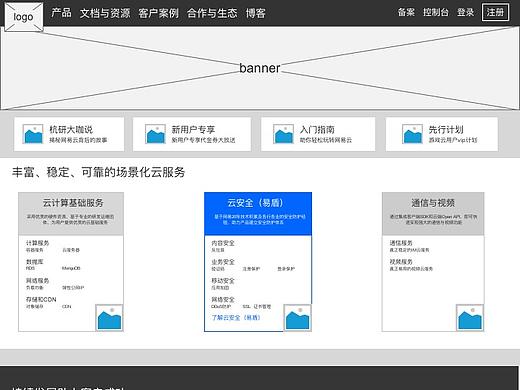Click the 网络服务 section title
This screenshot has width=520, height=390.
tap(38, 281)
